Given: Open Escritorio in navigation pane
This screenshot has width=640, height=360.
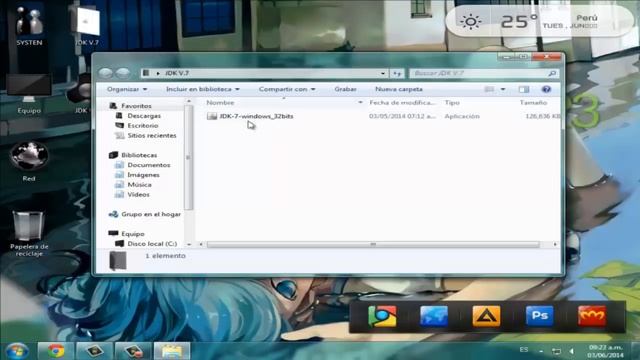Looking at the screenshot, I should 142,126.
